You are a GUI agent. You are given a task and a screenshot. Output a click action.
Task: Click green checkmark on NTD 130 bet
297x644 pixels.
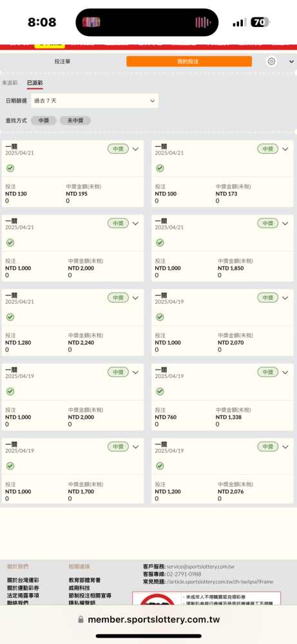10,168
